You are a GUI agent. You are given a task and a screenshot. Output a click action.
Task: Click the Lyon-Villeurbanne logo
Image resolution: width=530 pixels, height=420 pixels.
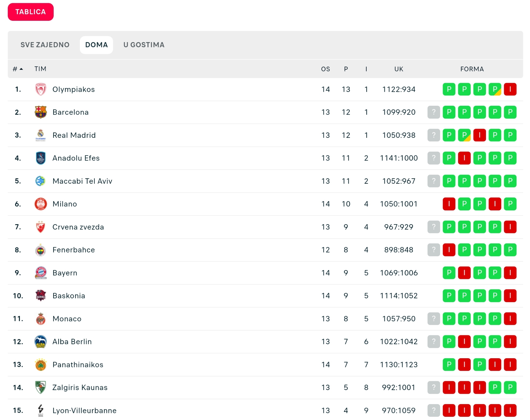click(41, 411)
